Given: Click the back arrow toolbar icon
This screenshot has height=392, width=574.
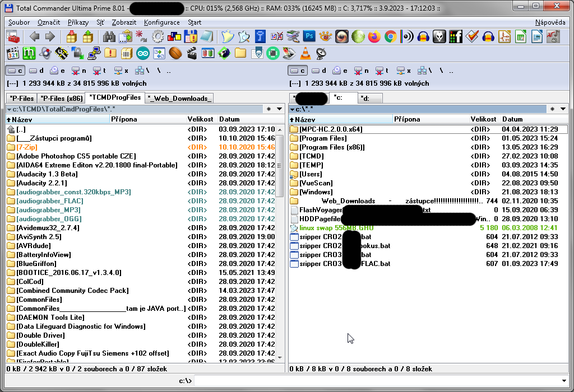Looking at the screenshot, I should tap(34, 37).
